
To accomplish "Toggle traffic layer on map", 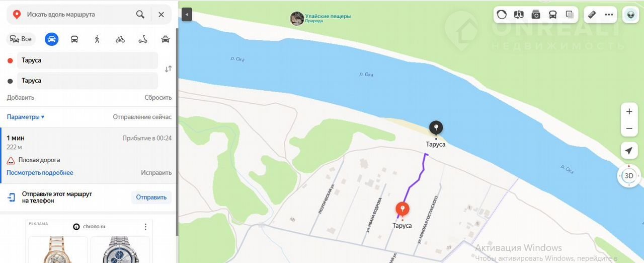I will 502,15.
